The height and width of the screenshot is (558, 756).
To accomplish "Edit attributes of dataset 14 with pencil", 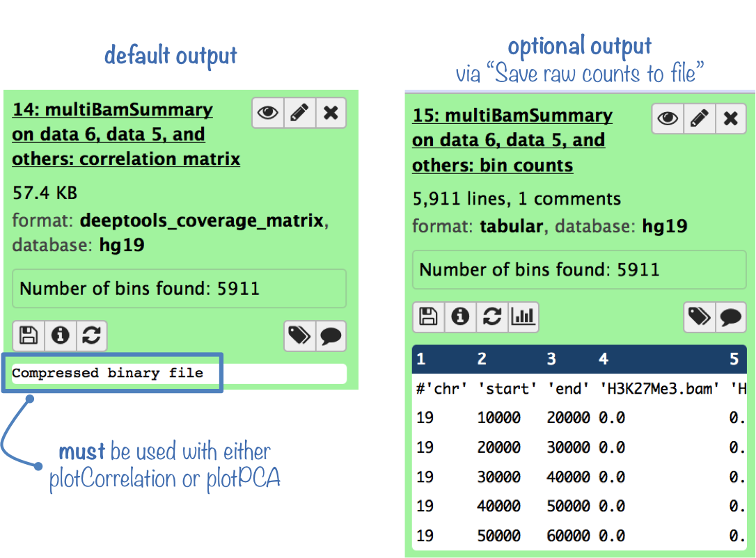I will [299, 113].
